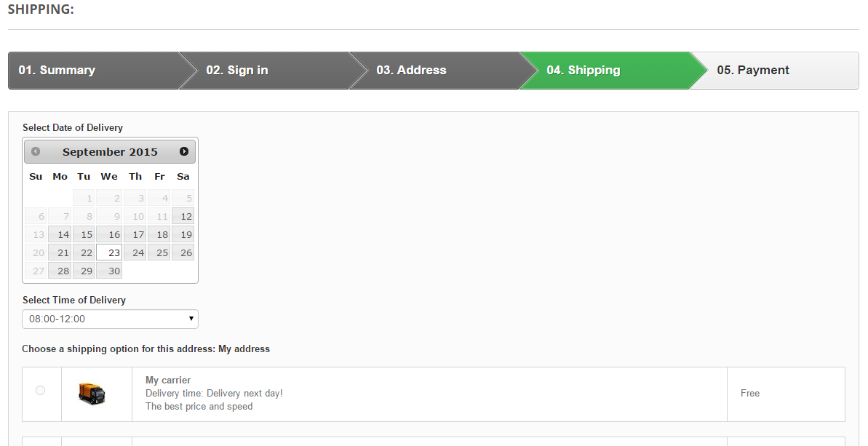Select Tuesday September 29
Image resolution: width=868 pixels, height=446 pixels.
[x=84, y=271]
